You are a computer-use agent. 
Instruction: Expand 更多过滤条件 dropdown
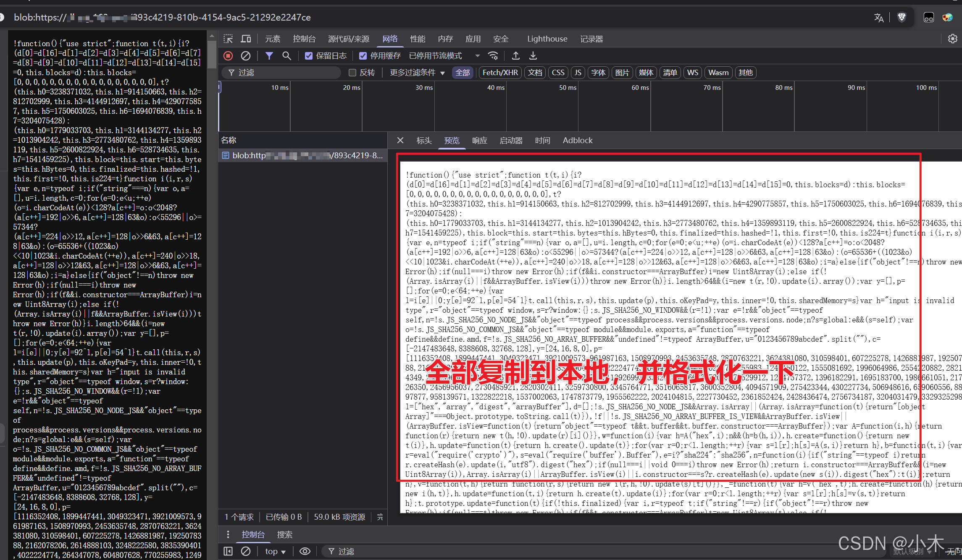(418, 73)
